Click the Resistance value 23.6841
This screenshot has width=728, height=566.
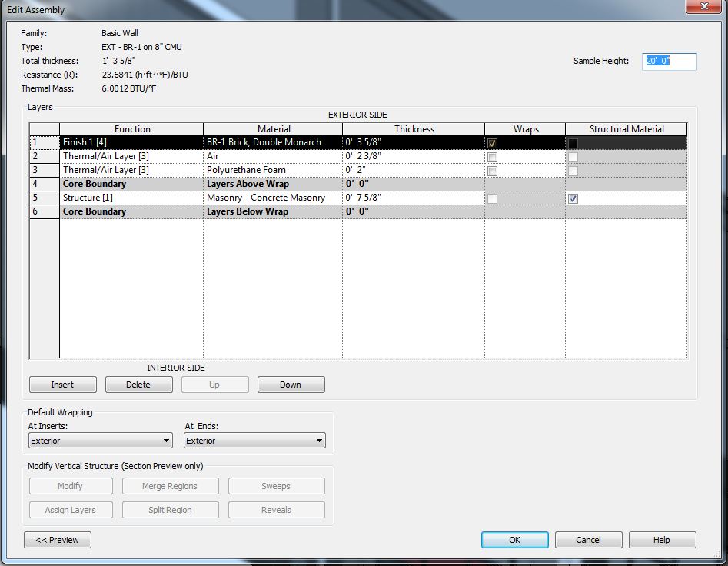click(145, 75)
